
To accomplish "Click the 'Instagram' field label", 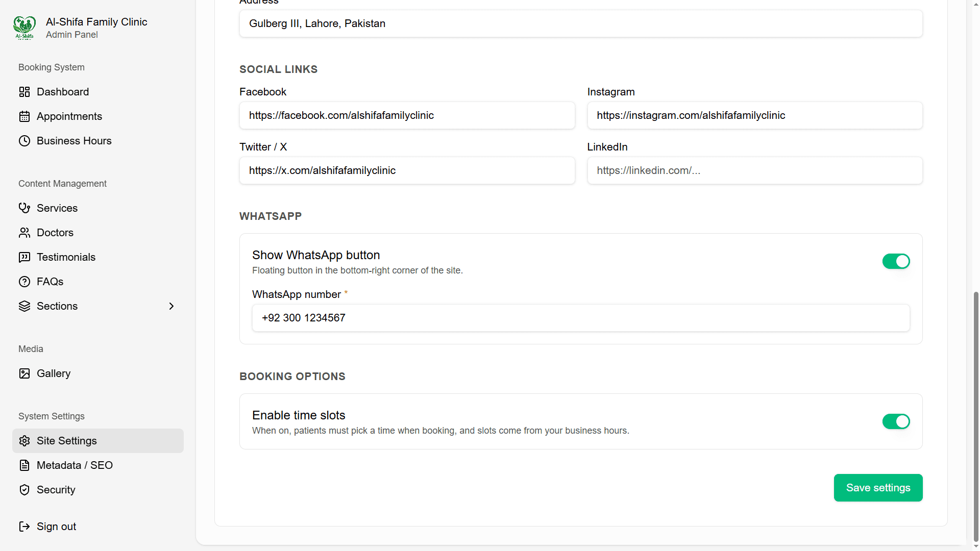I will (x=611, y=92).
